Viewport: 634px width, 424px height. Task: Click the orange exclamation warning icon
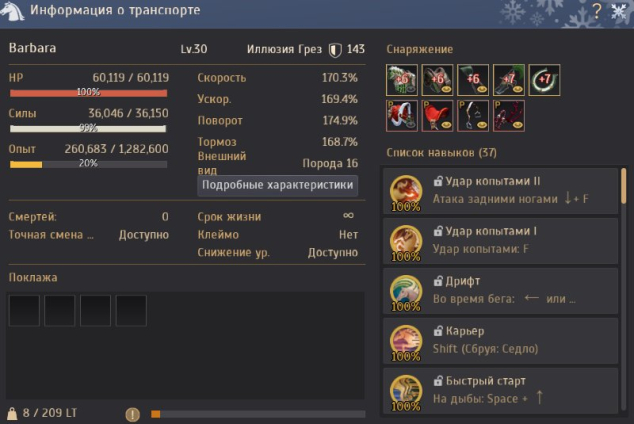click(133, 414)
